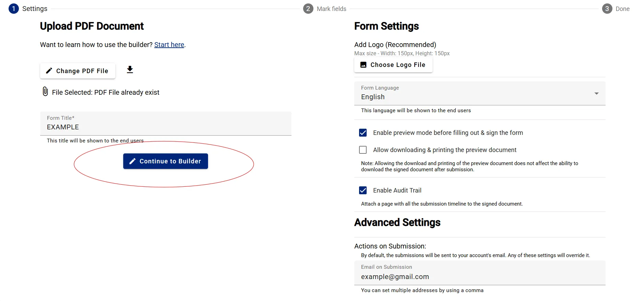The width and height of the screenshot is (644, 301).
Task: Click the download PDF arrow icon
Action: [130, 70]
